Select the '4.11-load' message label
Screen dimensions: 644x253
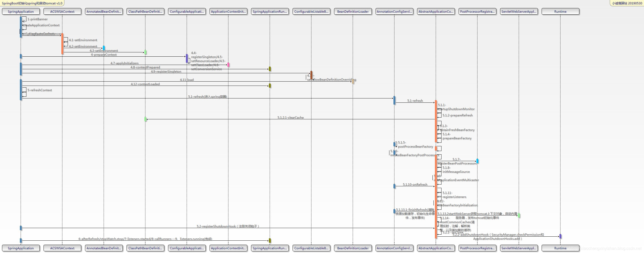pyautogui.click(x=187, y=80)
